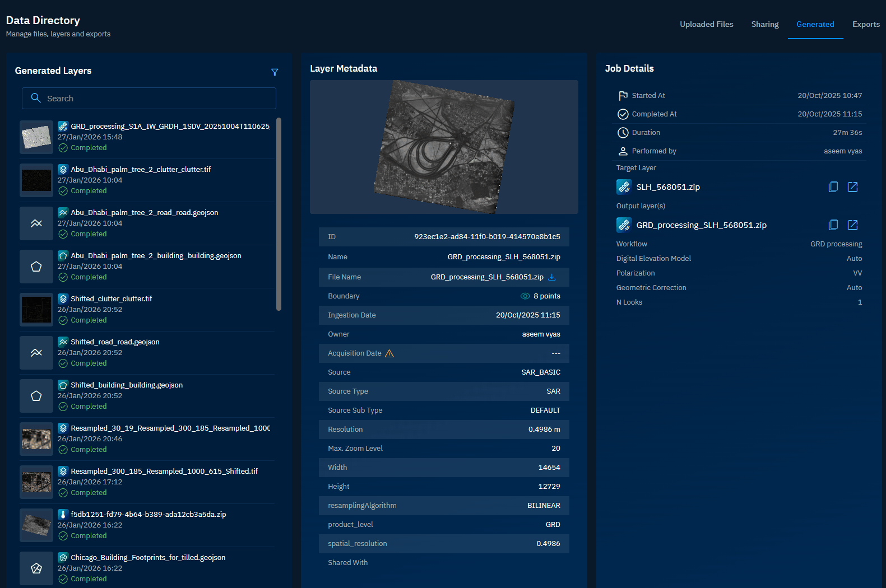886x588 pixels.
Task: Download the GRD_processing_SLH_568051.zip file
Action: pos(552,277)
